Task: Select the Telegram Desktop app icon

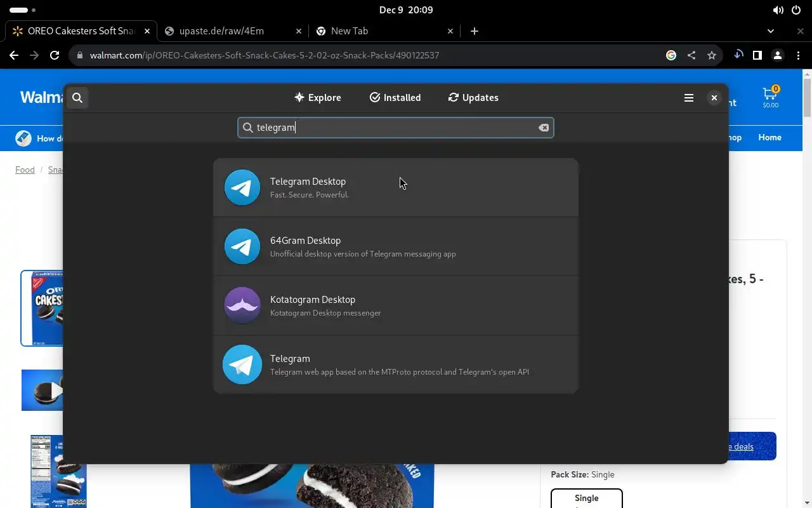Action: 242,187
